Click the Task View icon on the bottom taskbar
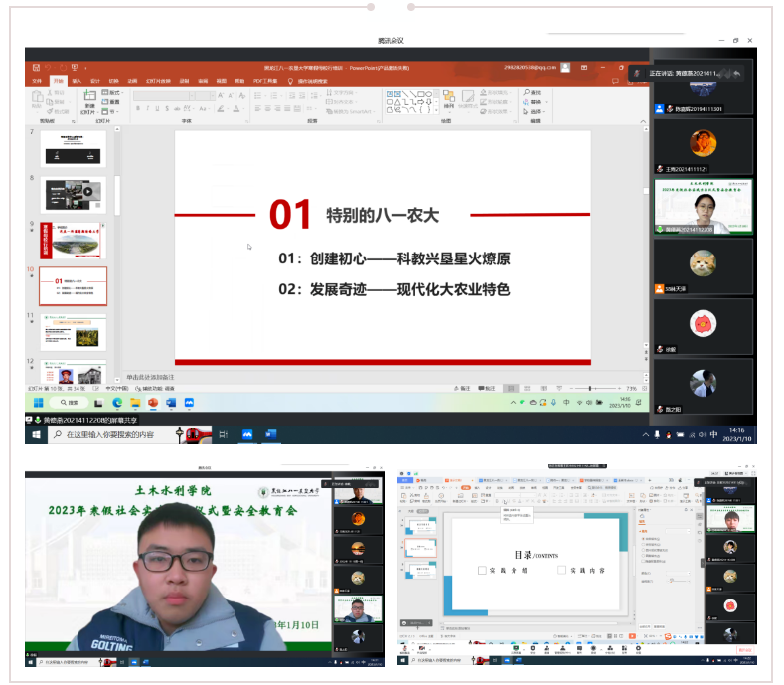784x685 pixels. [223, 434]
